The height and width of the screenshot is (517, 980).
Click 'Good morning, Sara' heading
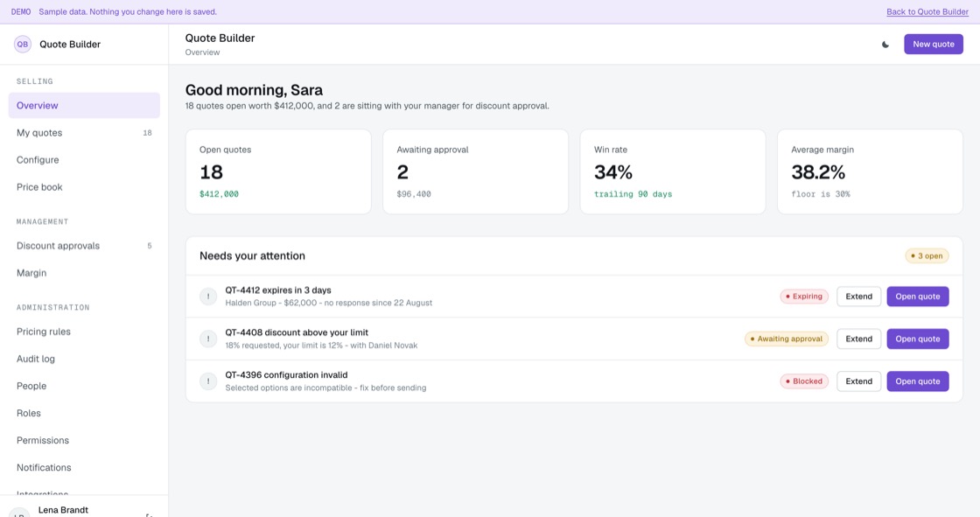click(x=254, y=90)
